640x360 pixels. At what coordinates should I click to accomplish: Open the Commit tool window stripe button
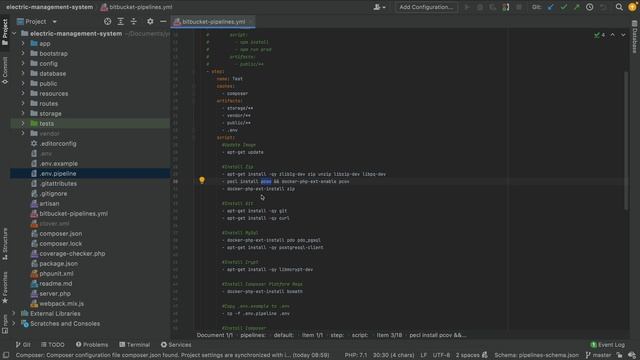coord(5,70)
